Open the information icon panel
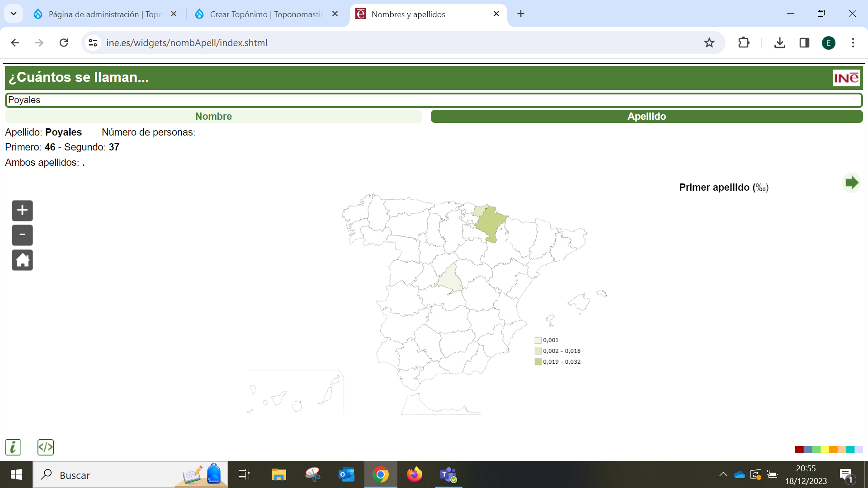Image resolution: width=868 pixels, height=488 pixels. pyautogui.click(x=13, y=447)
